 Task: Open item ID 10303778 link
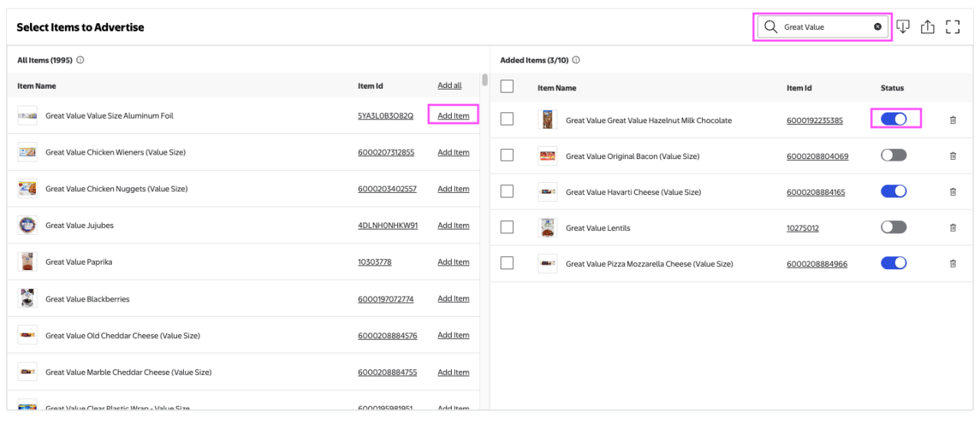tap(374, 262)
